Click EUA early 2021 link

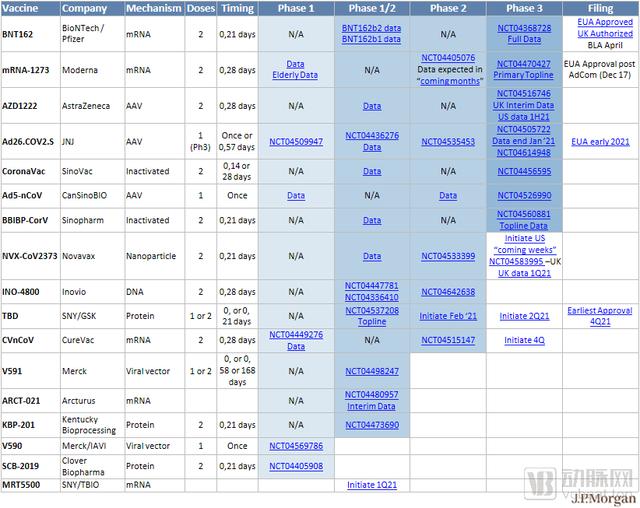pyautogui.click(x=600, y=142)
